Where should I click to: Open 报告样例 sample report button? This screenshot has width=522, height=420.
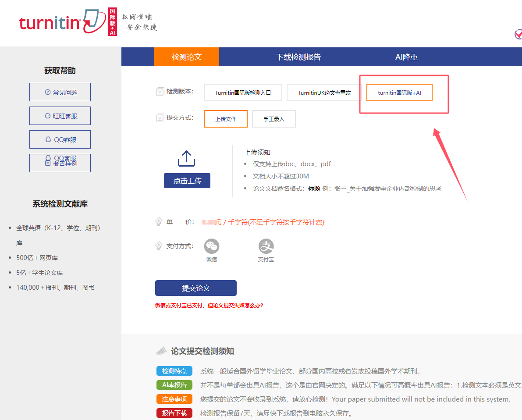[60, 163]
